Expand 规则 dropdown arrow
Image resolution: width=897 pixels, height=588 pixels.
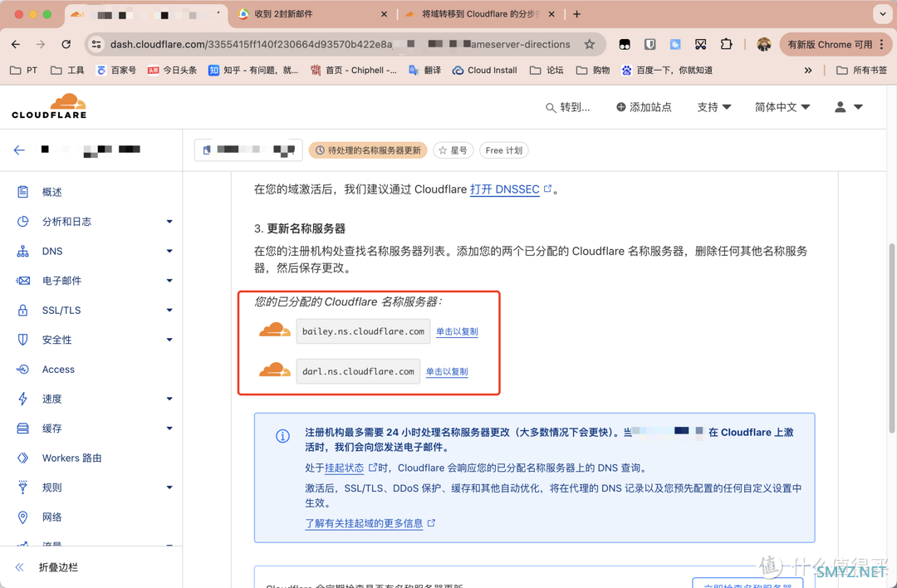pos(169,488)
